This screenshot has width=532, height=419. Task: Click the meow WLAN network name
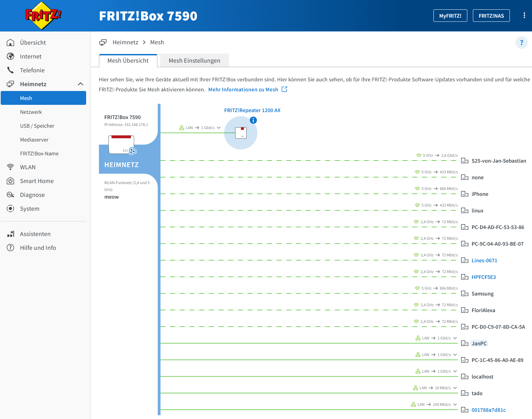(111, 197)
